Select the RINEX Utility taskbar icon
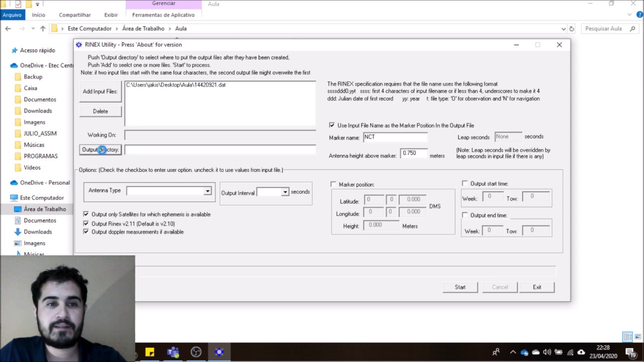Viewport: 644px width, 362px height. (x=219, y=352)
